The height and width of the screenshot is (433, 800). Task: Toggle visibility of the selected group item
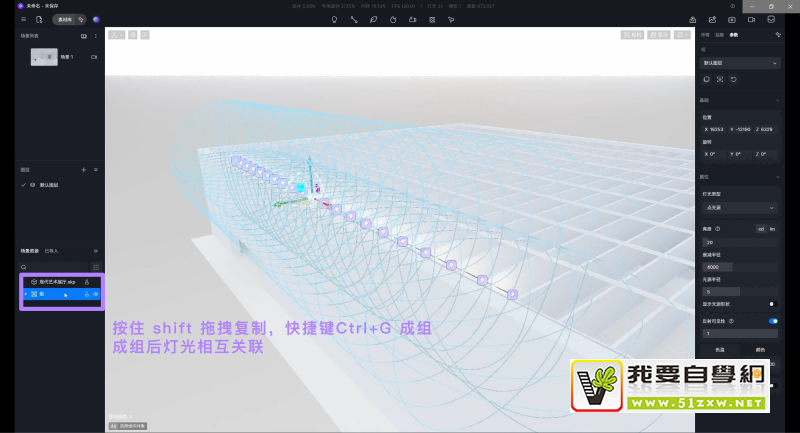click(x=97, y=294)
